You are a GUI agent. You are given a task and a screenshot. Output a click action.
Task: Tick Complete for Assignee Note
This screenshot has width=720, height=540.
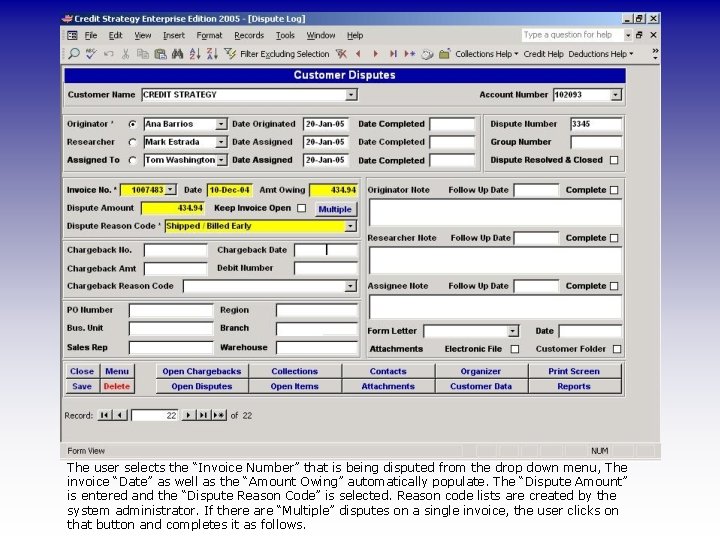(x=614, y=286)
